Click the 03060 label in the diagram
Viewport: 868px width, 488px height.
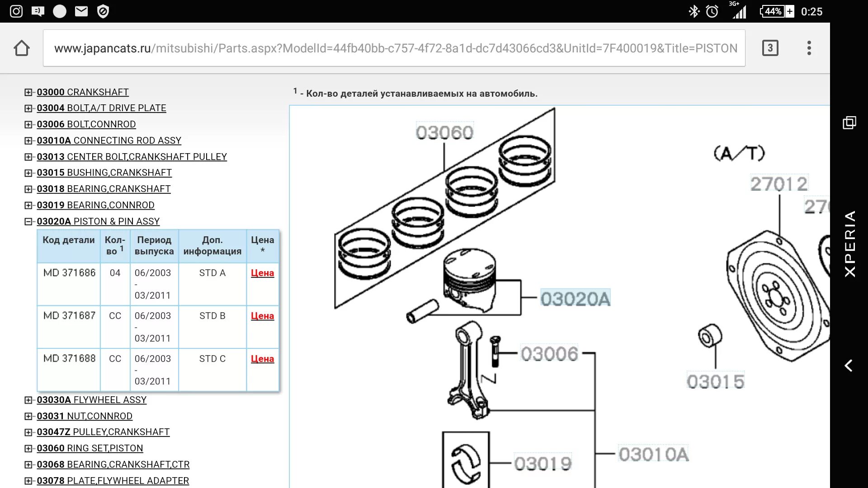point(444,132)
